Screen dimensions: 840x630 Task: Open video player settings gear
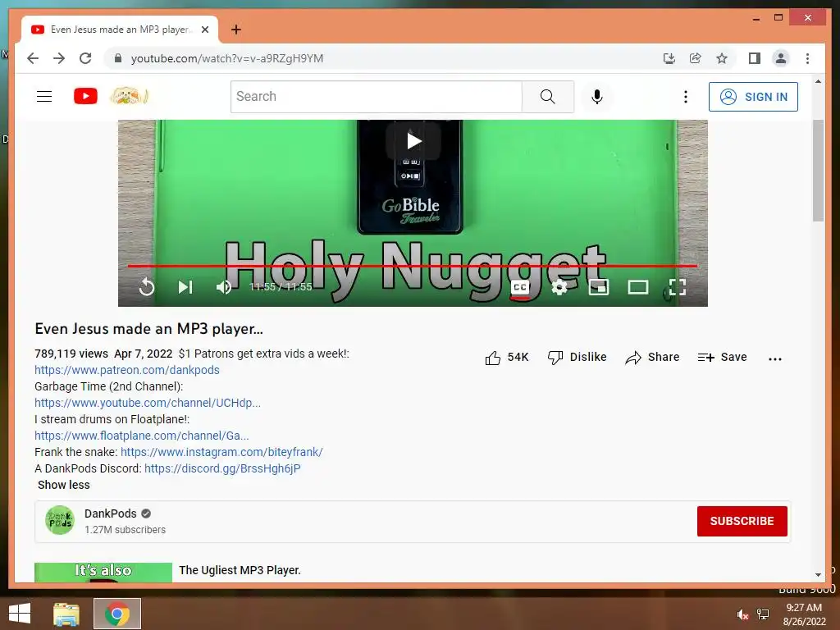click(559, 287)
